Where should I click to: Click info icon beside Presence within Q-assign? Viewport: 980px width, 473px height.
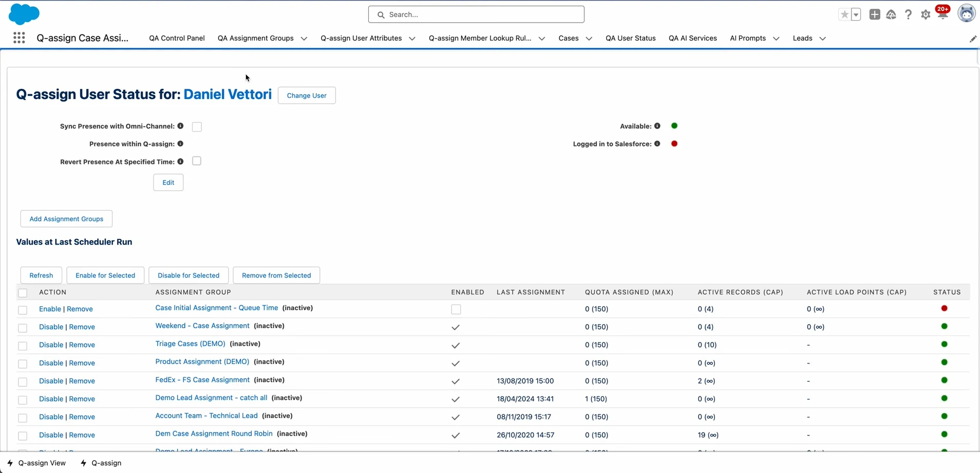point(180,144)
